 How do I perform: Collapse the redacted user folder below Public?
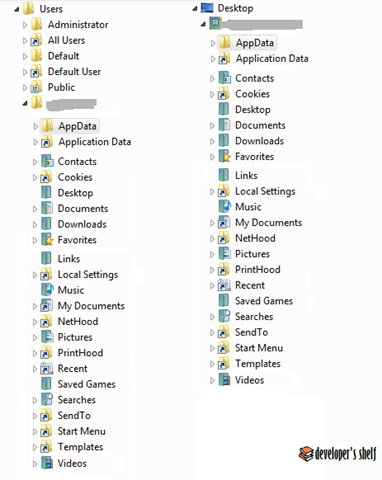[25, 103]
